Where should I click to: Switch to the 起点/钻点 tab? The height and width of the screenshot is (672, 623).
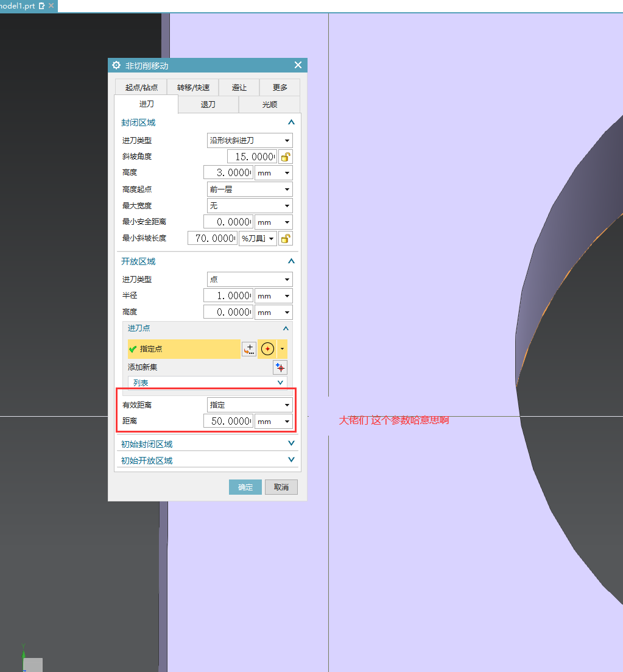click(141, 88)
